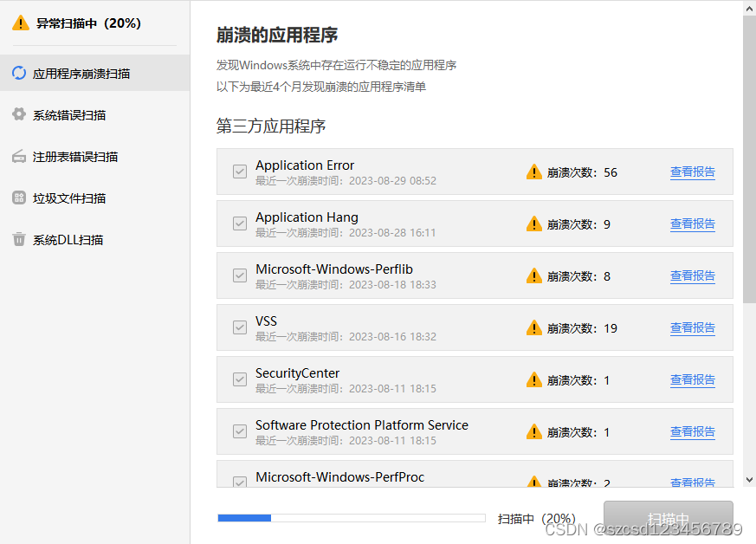Click the scan progress bar at the bottom
This screenshot has width=756, height=544.
click(x=351, y=517)
